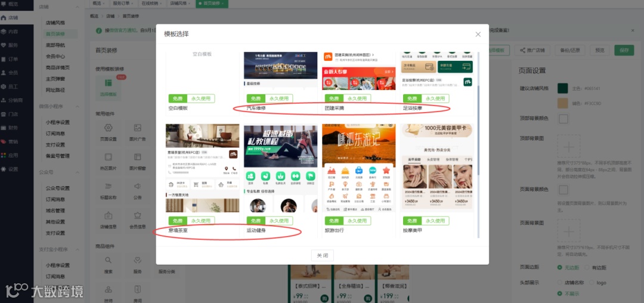Select the 汽车维修 template thumbnail
644x303 pixels.
click(280, 70)
